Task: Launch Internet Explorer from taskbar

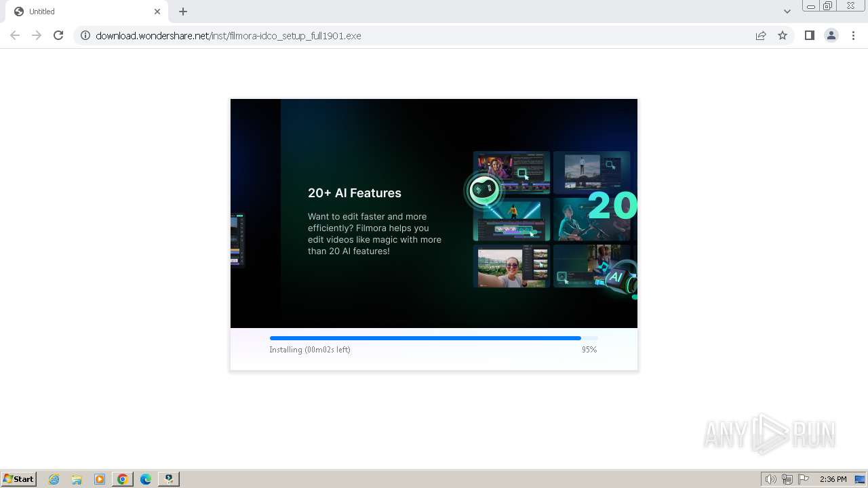Action: click(54, 479)
